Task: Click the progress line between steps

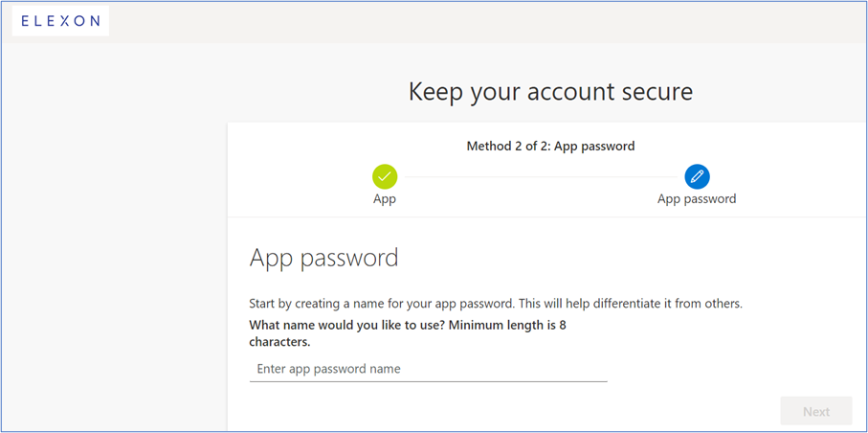Action: [541, 176]
